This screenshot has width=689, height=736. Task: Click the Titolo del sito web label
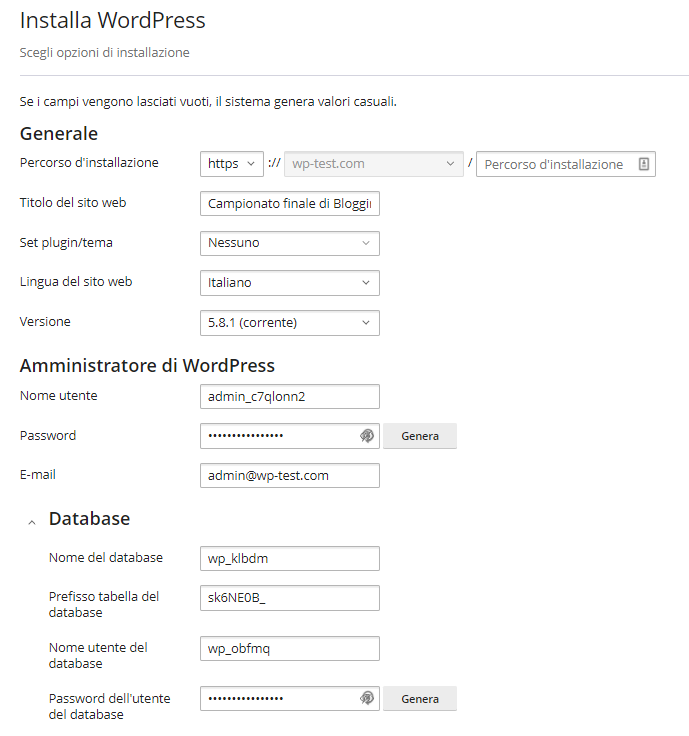[73, 203]
